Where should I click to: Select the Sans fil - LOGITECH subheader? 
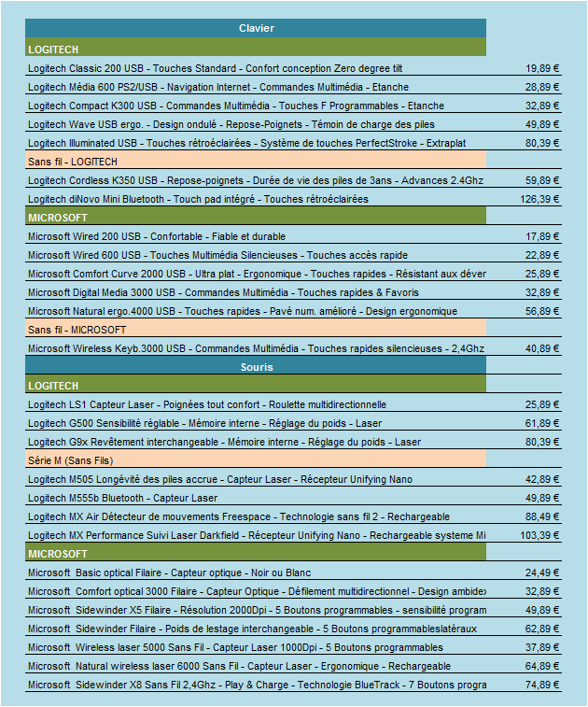click(256, 162)
